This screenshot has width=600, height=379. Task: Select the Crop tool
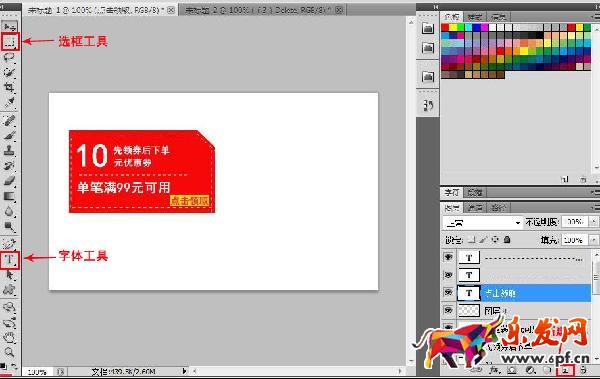coord(10,87)
